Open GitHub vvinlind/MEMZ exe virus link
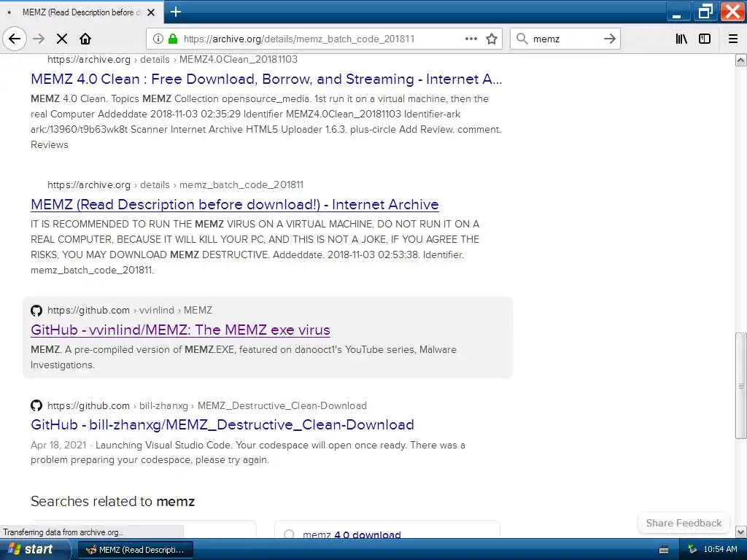The image size is (747, 560). (x=180, y=330)
